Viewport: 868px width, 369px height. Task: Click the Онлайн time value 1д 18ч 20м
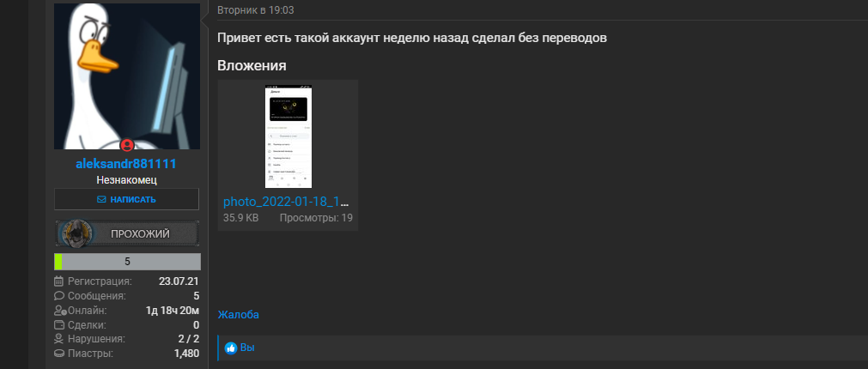pos(173,311)
